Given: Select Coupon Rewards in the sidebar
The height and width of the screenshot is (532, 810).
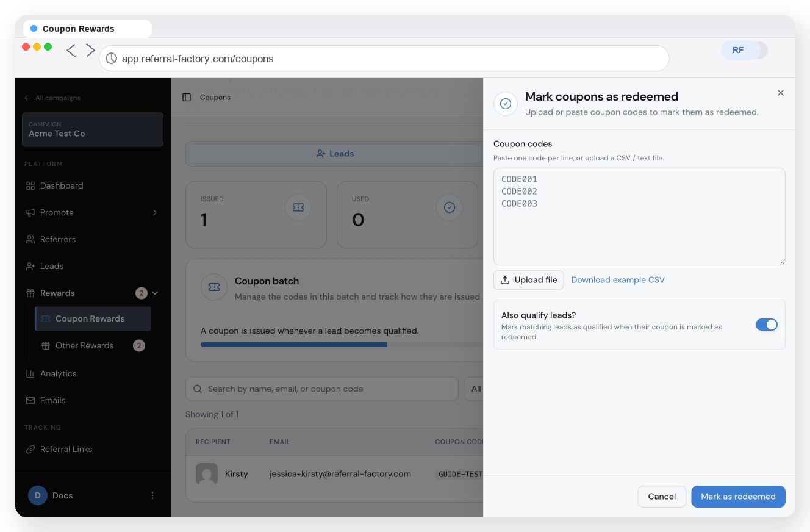Looking at the screenshot, I should coord(93,318).
